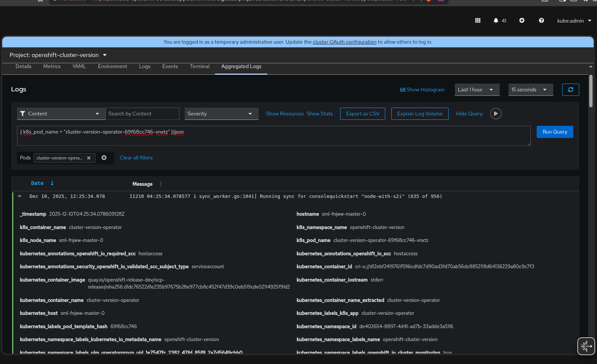Switch to the YAML tab
597x364 pixels.
[x=79, y=67]
